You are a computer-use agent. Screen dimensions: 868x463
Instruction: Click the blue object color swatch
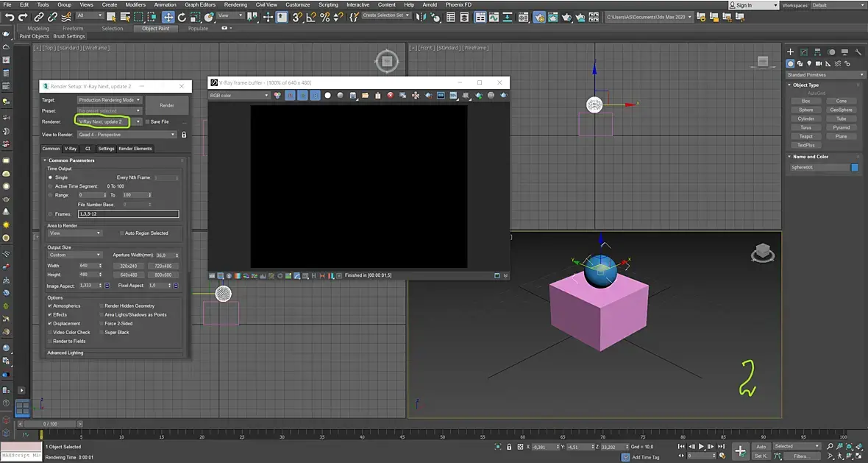[x=855, y=168]
